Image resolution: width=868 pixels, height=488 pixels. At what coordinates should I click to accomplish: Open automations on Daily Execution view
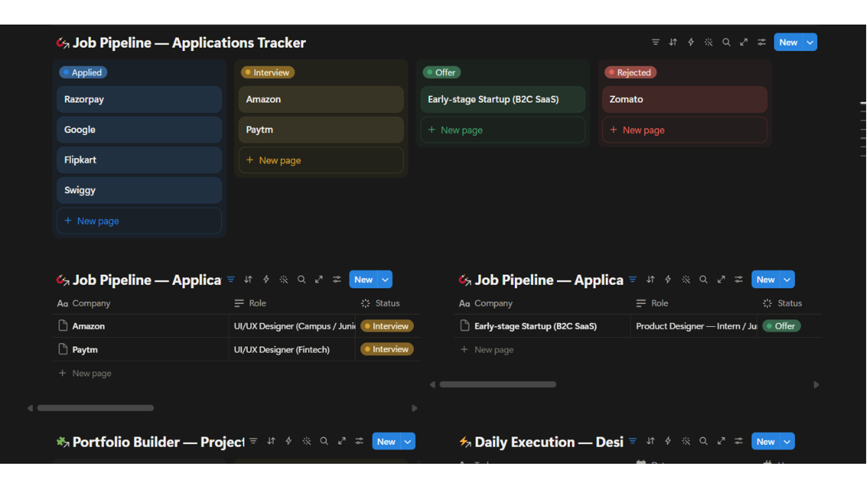[668, 441]
